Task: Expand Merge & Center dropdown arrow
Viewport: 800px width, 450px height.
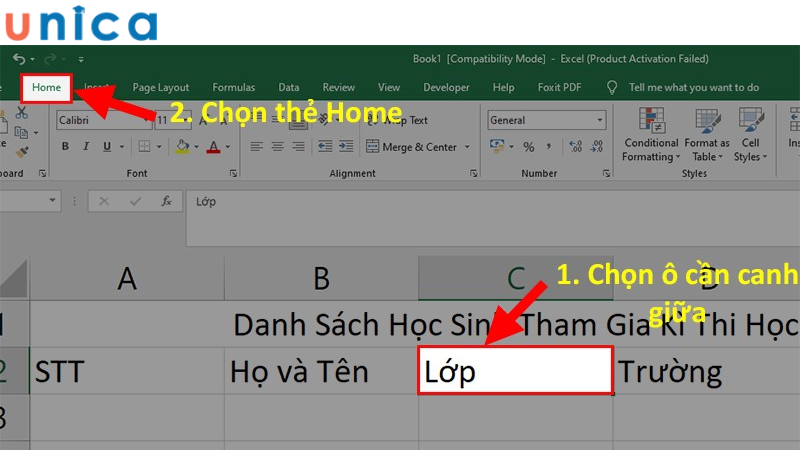Action: click(x=467, y=147)
